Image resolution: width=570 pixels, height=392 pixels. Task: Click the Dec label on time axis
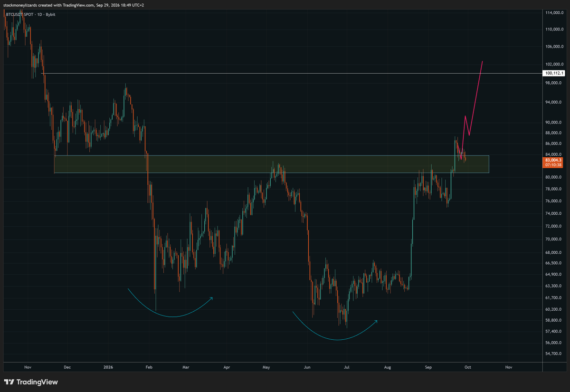[67, 367]
